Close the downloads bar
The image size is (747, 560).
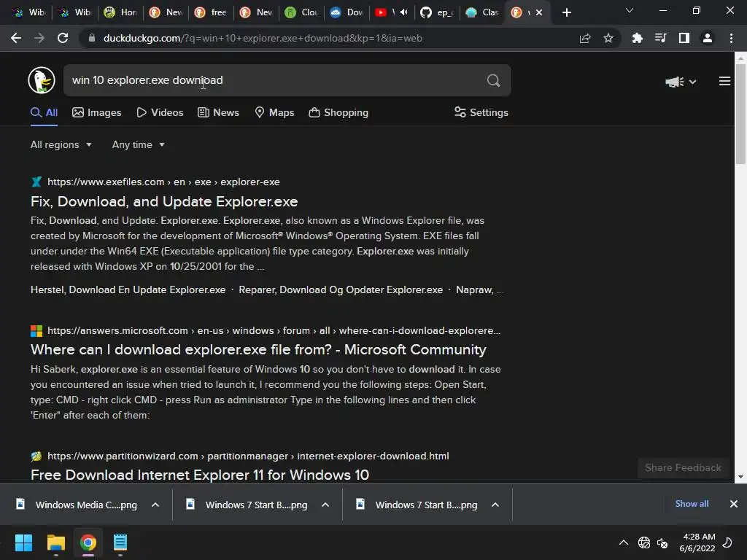tap(734, 504)
